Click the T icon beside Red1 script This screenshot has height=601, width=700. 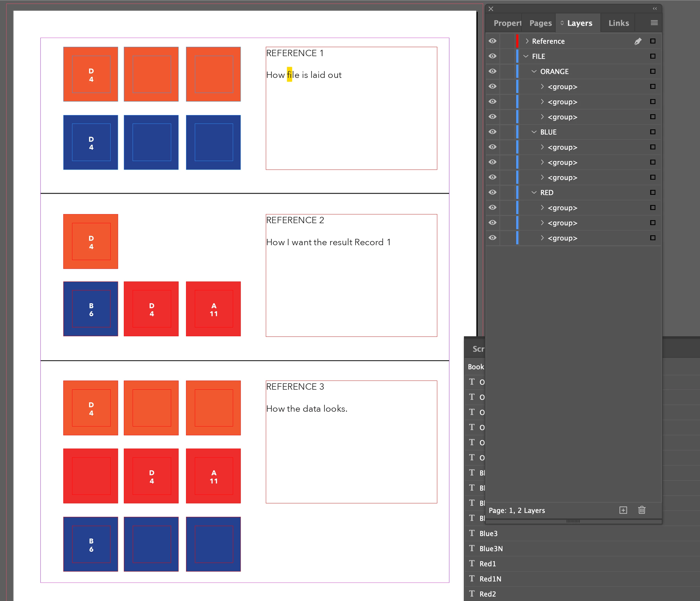click(472, 564)
